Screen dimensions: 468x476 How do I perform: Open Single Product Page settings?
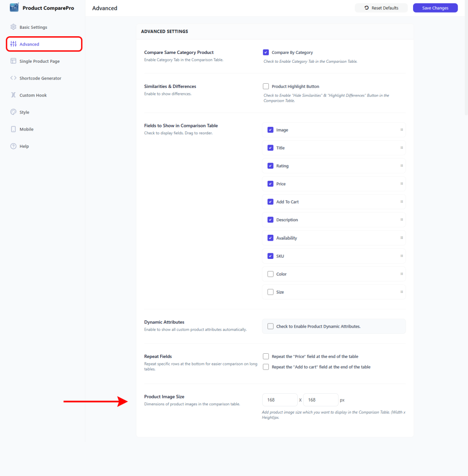44,61
